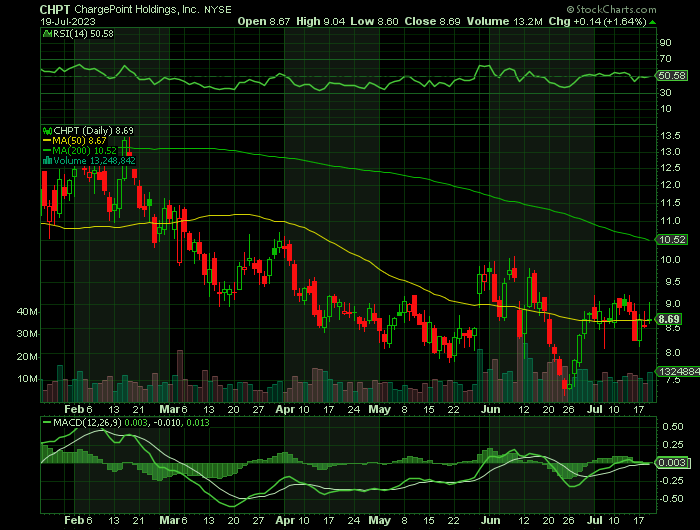Click the yellow MA(50) line swatch
This screenshot has width=700, height=530.
tap(47, 141)
